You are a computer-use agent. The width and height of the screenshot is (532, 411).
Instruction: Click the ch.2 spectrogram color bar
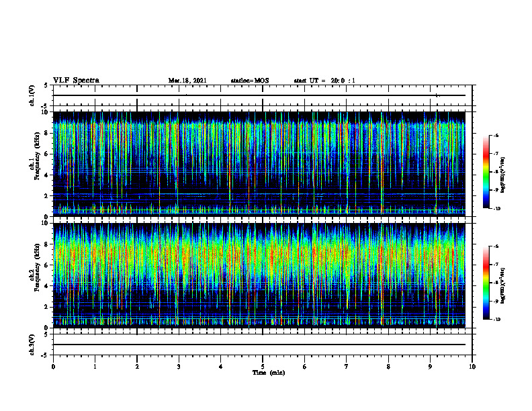(486, 283)
